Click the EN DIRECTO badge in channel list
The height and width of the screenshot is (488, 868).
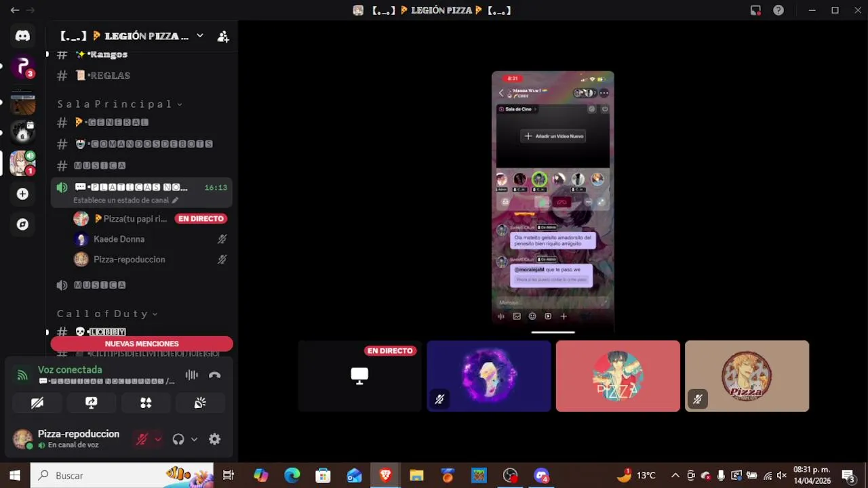[200, 219]
